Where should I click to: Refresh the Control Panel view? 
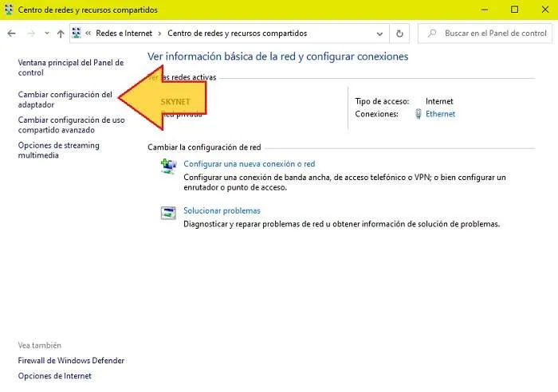point(399,33)
